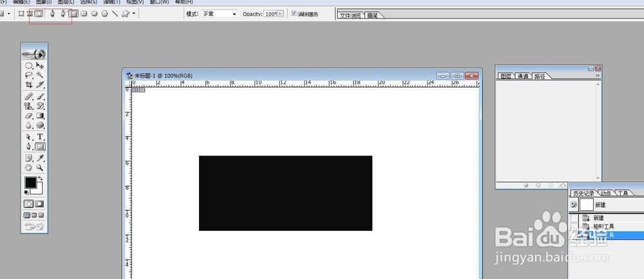Select the elliptical marquee tool in toolbox
This screenshot has height=279, width=644.
29,66
